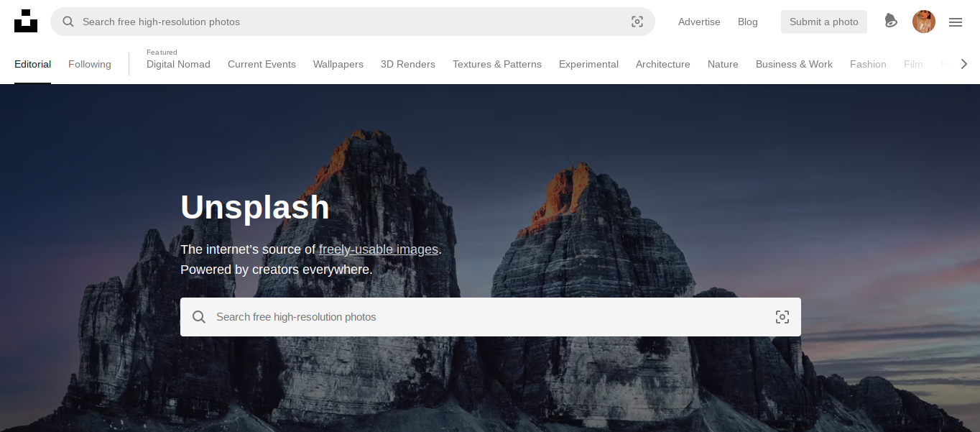Focus the hero search input field
The height and width of the screenshot is (432, 980).
click(491, 317)
